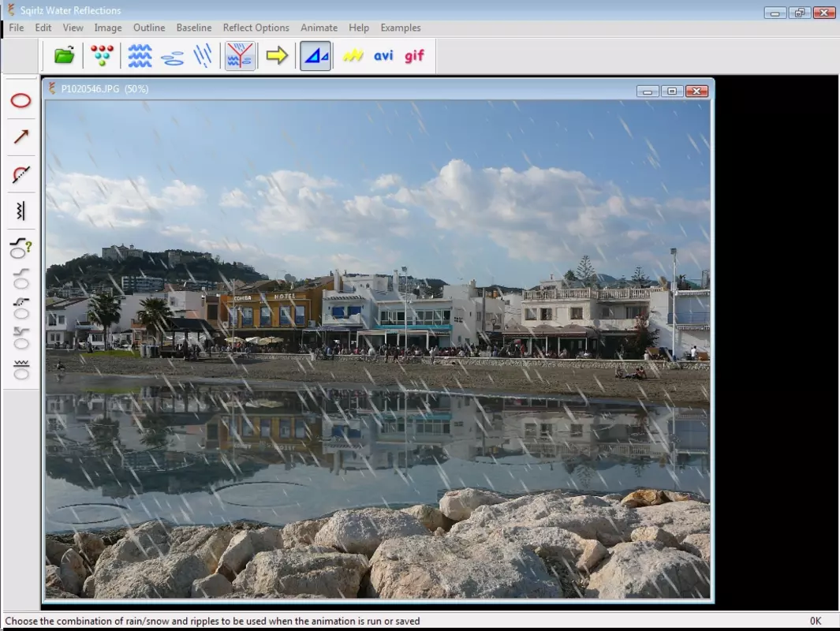Image resolution: width=840 pixels, height=631 pixels.
Task: Click the outline question mark help tool
Action: click(x=21, y=248)
